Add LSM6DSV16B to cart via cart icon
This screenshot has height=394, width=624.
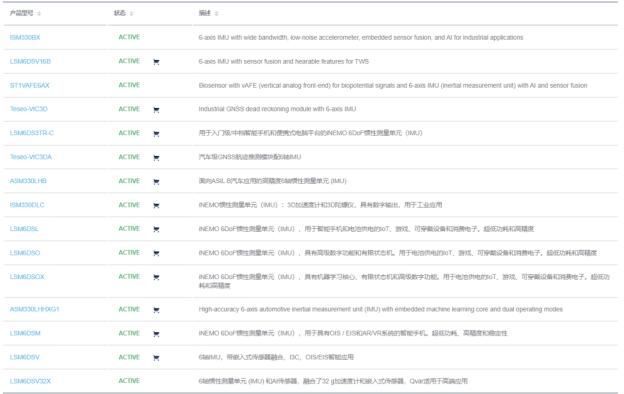(156, 62)
